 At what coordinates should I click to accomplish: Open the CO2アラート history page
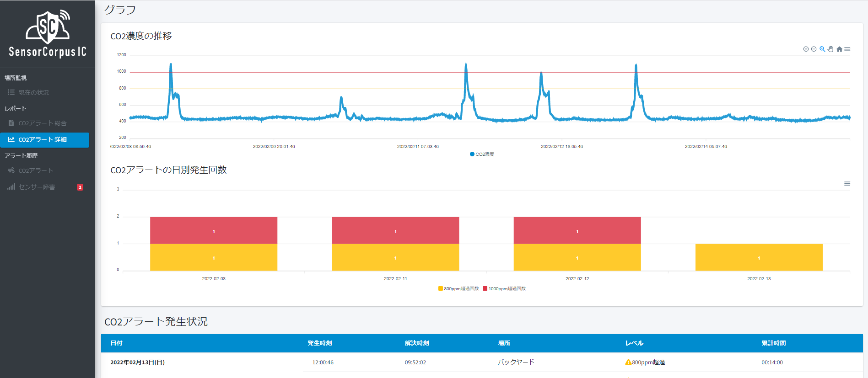click(36, 170)
